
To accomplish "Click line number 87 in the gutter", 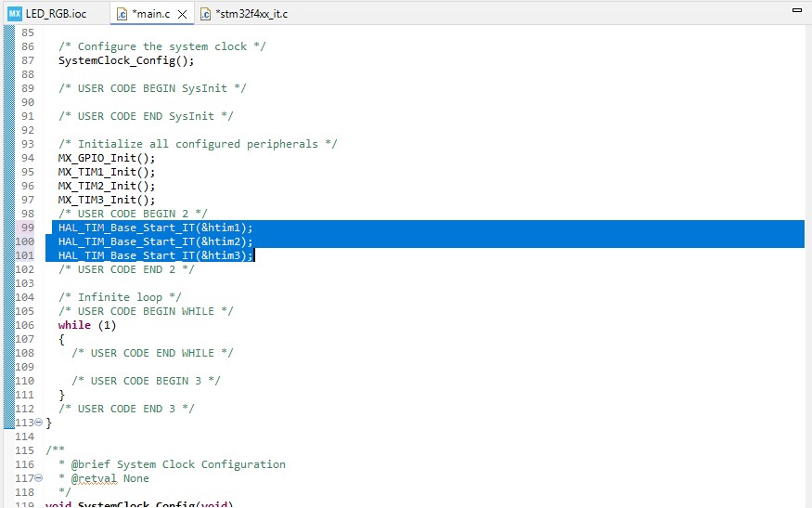I will coord(28,60).
